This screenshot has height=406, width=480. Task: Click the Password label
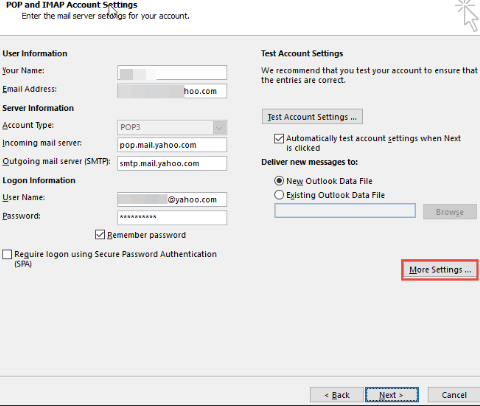[21, 216]
